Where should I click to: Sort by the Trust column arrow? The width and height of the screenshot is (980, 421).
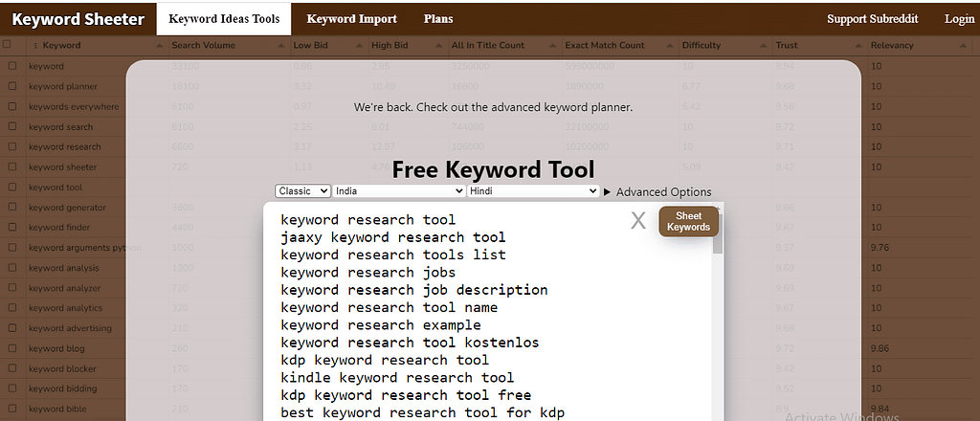tap(858, 46)
